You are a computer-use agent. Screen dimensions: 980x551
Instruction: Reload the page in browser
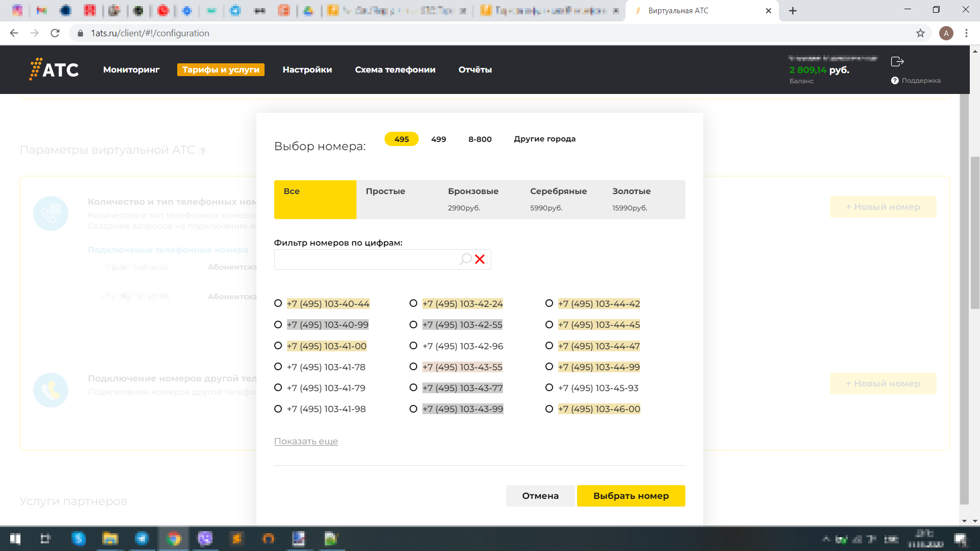coord(55,33)
